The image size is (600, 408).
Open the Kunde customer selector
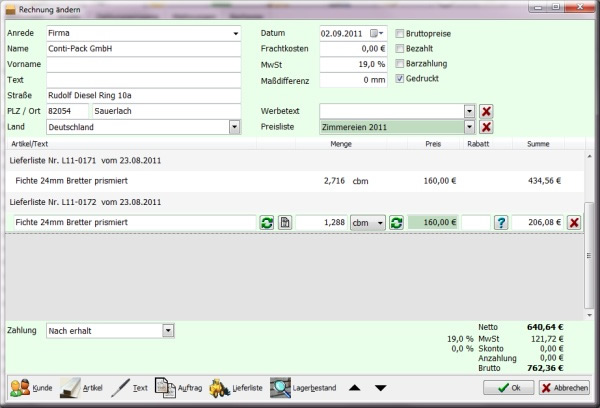coord(31,388)
